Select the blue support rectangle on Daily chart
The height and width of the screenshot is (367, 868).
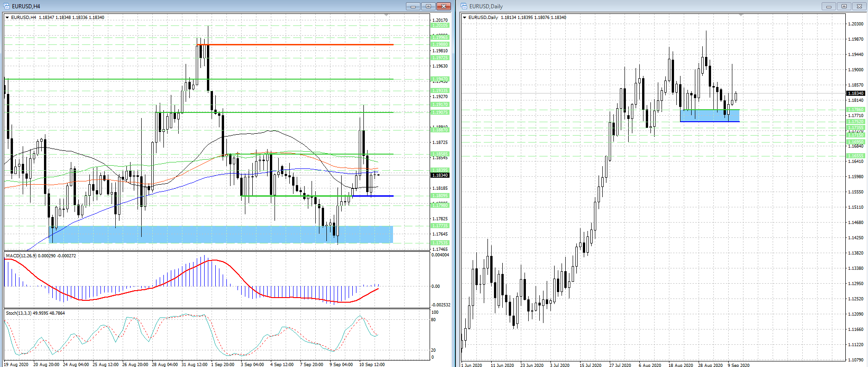coord(710,116)
